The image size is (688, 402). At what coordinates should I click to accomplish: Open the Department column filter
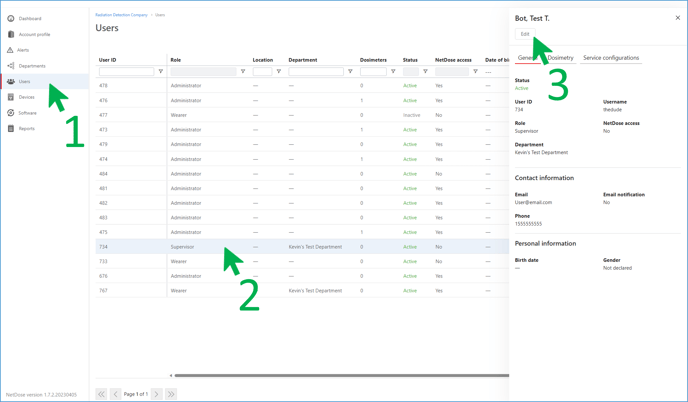(351, 72)
